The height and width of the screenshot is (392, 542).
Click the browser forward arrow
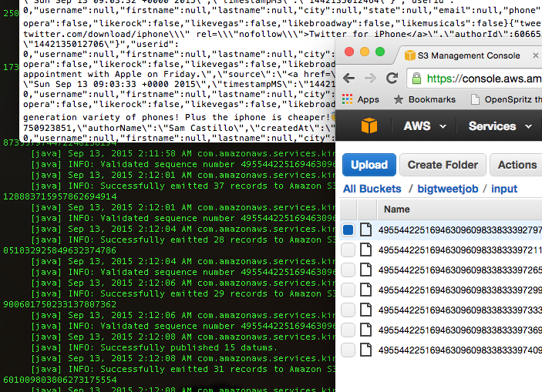370,79
